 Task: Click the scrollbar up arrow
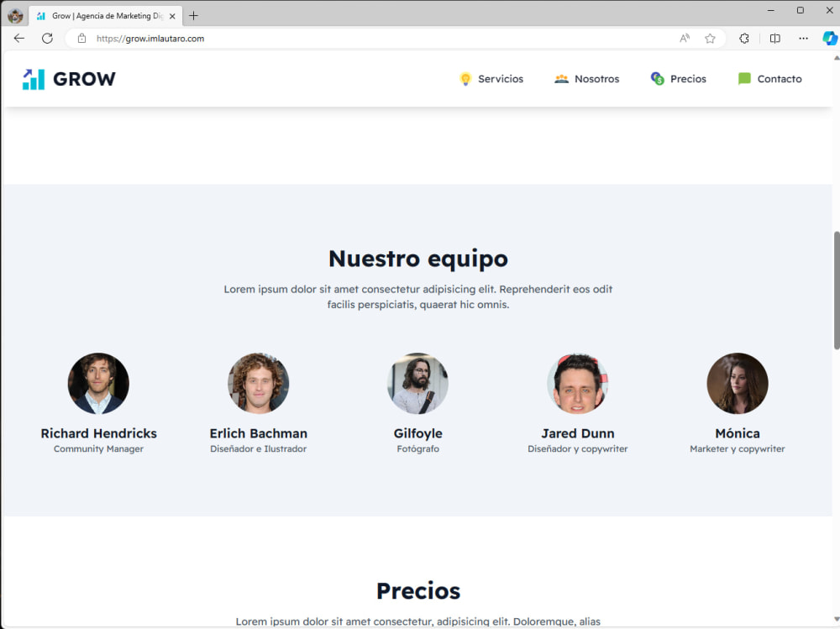837,56
